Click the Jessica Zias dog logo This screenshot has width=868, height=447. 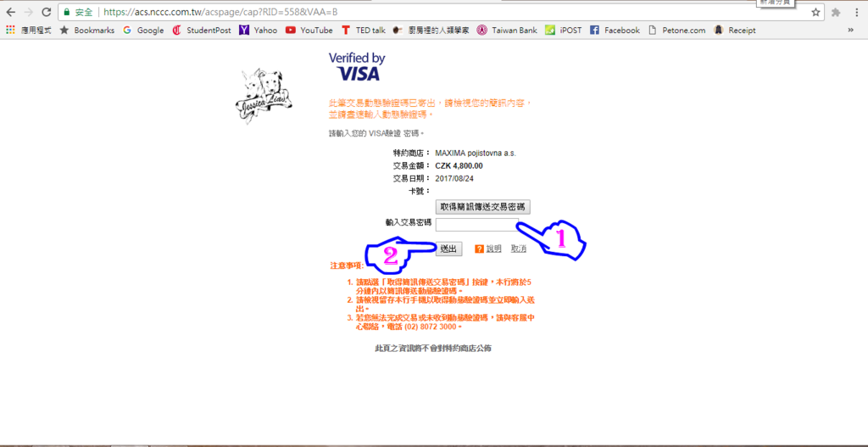click(263, 95)
